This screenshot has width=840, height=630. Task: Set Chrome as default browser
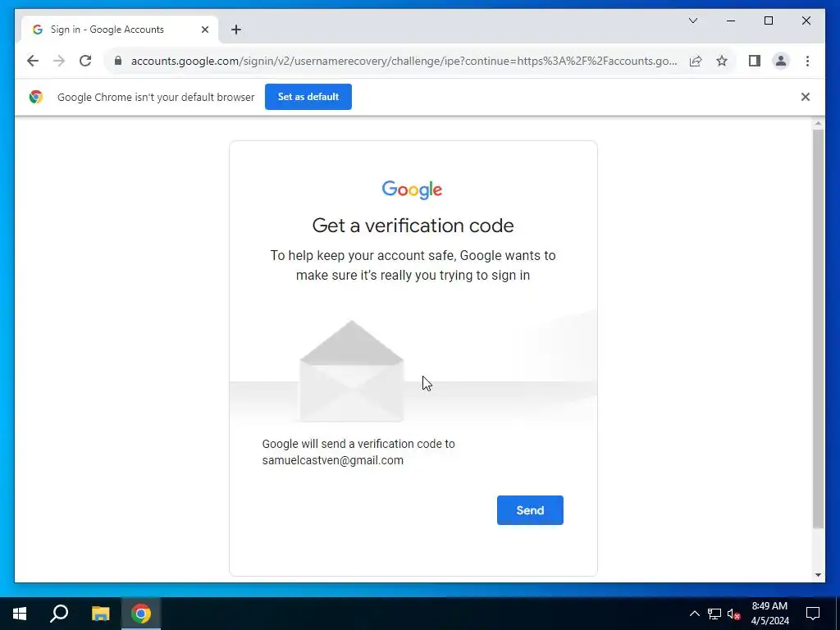(308, 97)
